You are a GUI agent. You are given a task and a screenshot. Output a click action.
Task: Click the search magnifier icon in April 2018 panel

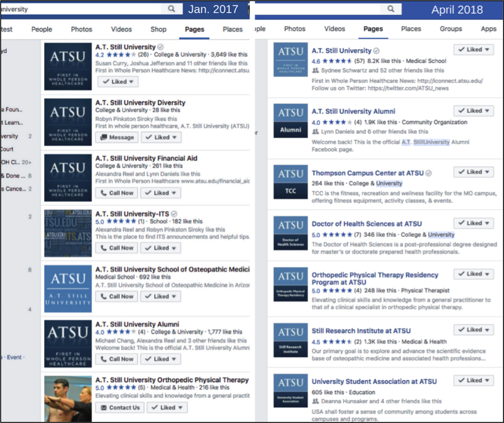391,9
